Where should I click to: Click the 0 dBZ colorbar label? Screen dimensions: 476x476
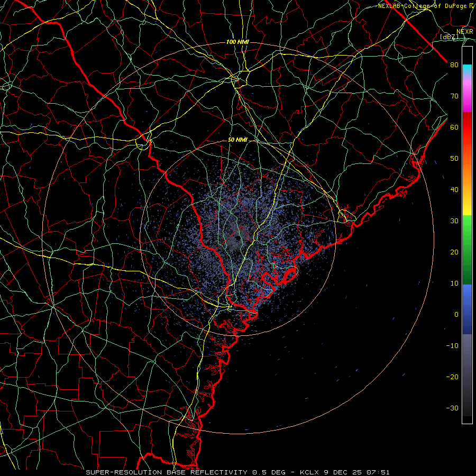[456, 315]
